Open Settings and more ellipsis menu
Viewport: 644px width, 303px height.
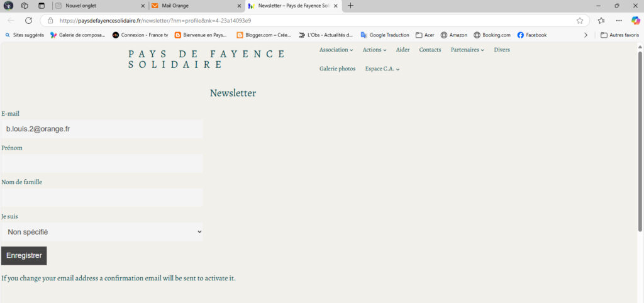(x=619, y=20)
